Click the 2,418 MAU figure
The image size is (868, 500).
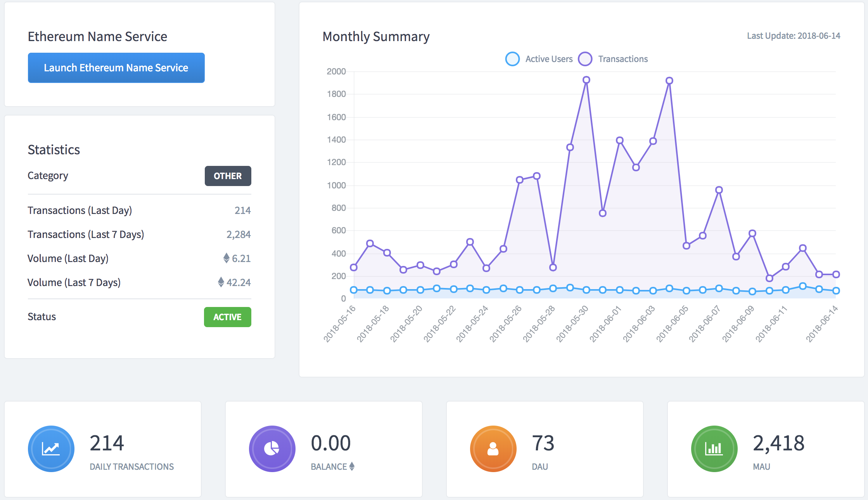tap(779, 443)
